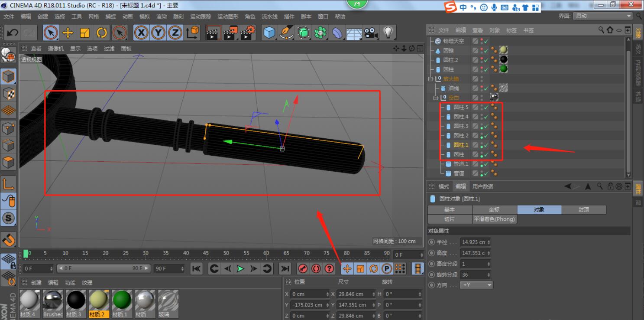Switch to the 封顶 attributes tab
Screen dimensions: 644x320
click(x=584, y=210)
